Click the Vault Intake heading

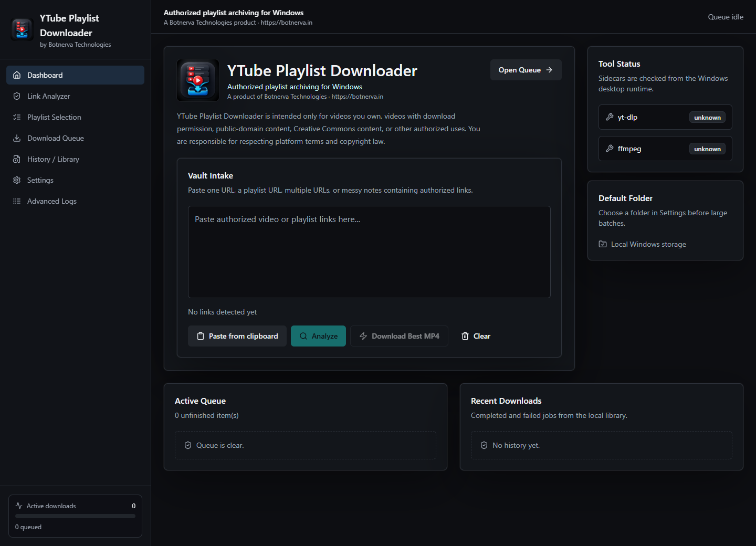coord(211,175)
